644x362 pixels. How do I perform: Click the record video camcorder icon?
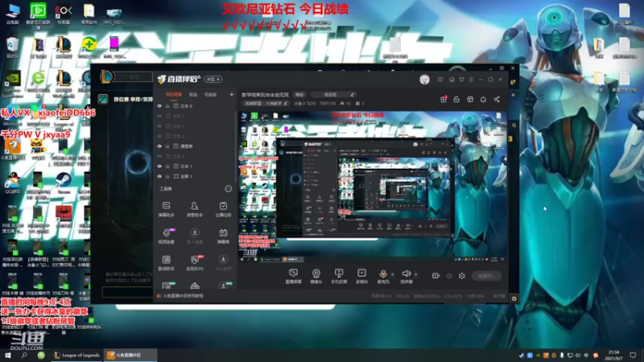pos(436,276)
